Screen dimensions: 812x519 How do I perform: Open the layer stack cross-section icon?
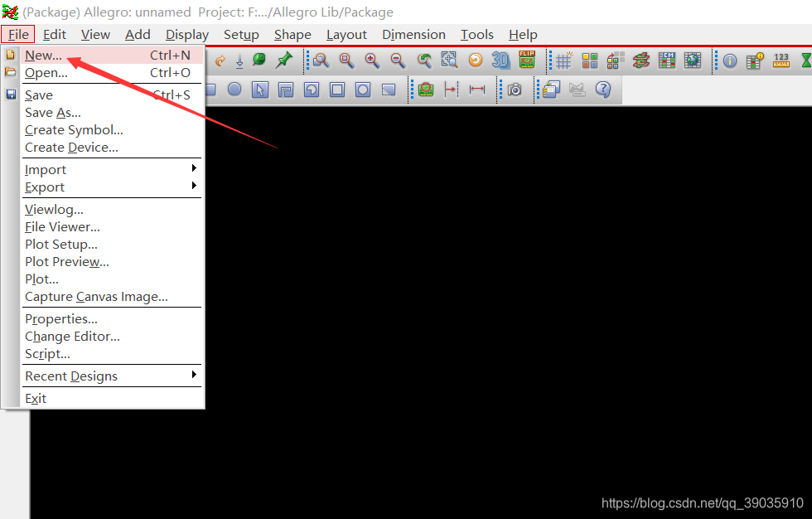[x=640, y=60]
